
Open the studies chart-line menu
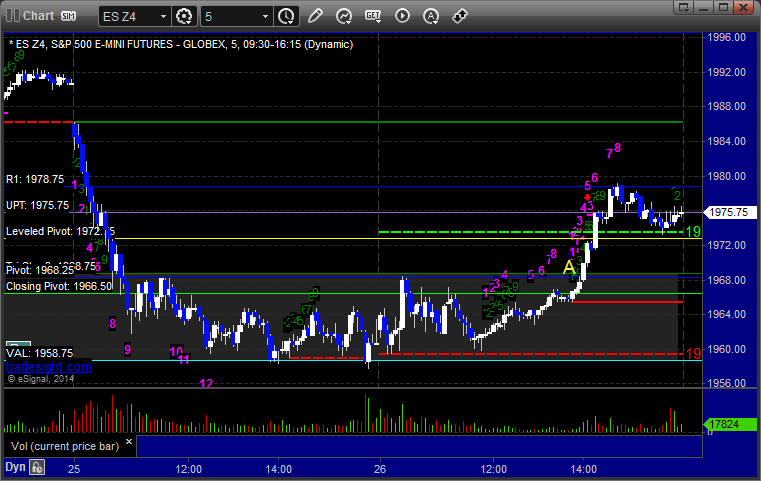pyautogui.click(x=344, y=16)
